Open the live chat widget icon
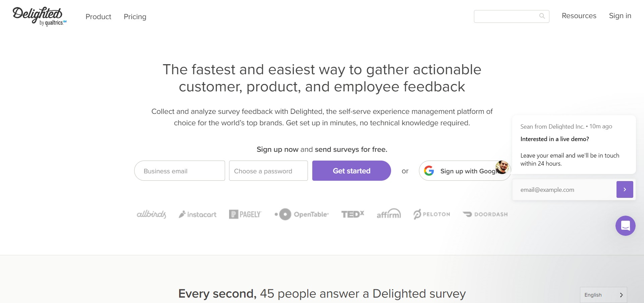The width and height of the screenshot is (644, 303). pyautogui.click(x=625, y=226)
